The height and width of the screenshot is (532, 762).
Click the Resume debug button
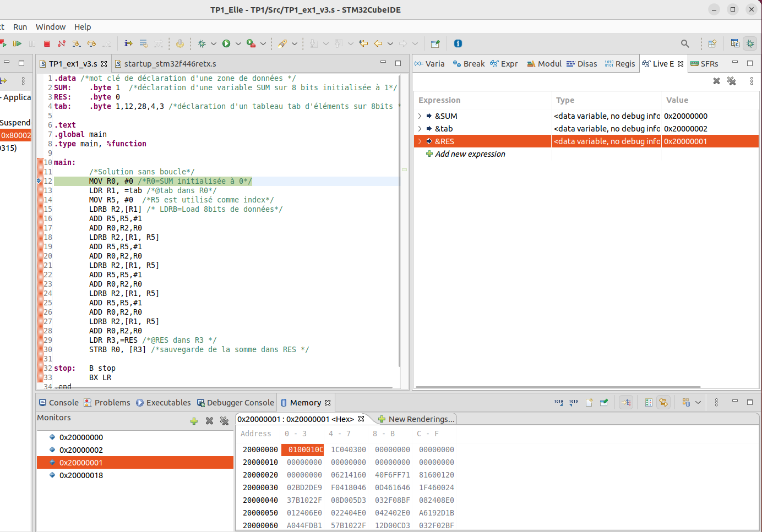coord(17,43)
